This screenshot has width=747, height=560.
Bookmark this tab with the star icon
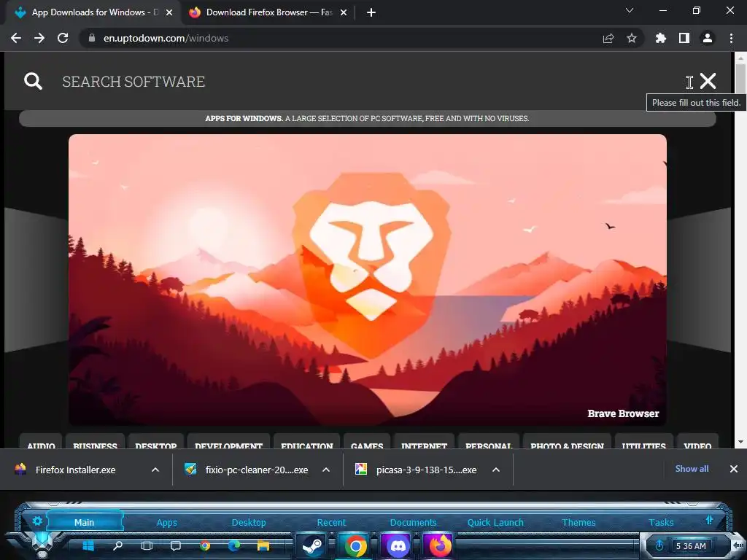(x=632, y=38)
